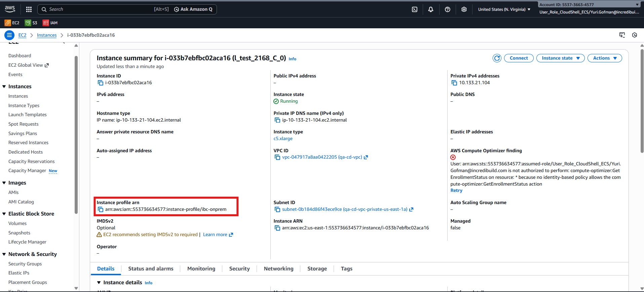The height and width of the screenshot is (292, 644).
Task: Copy the VPC ID value
Action: point(277,157)
